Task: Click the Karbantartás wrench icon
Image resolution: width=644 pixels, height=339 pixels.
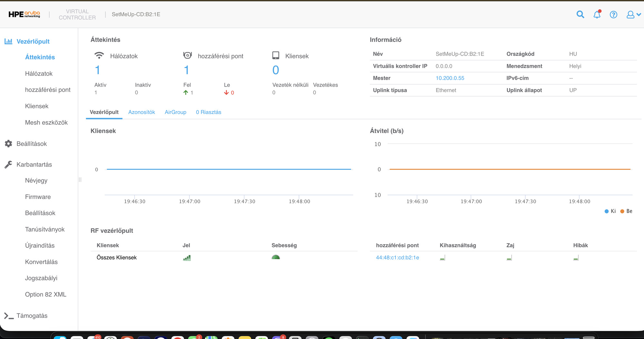Action: 8,164
